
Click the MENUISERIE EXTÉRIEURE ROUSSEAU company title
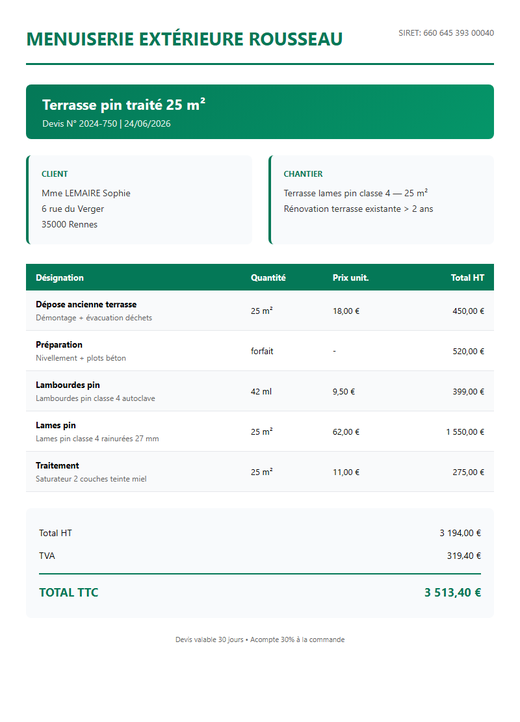click(184, 39)
